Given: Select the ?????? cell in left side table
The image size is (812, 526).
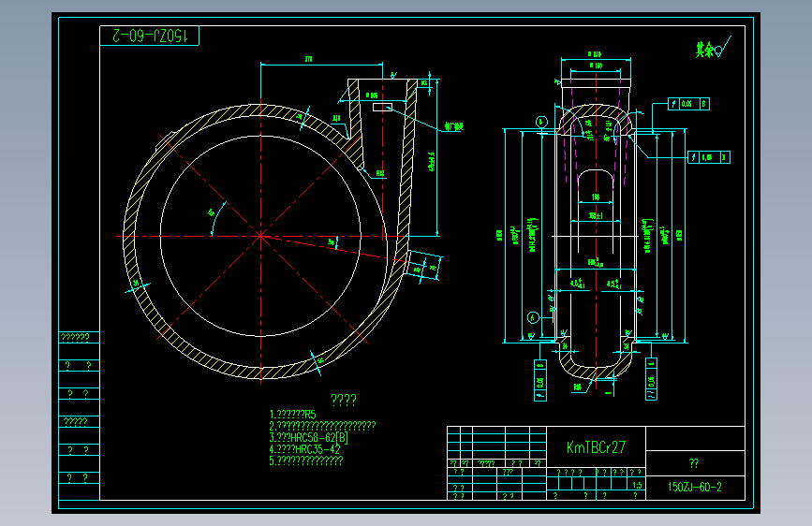Looking at the screenshot, I should click(x=75, y=338).
